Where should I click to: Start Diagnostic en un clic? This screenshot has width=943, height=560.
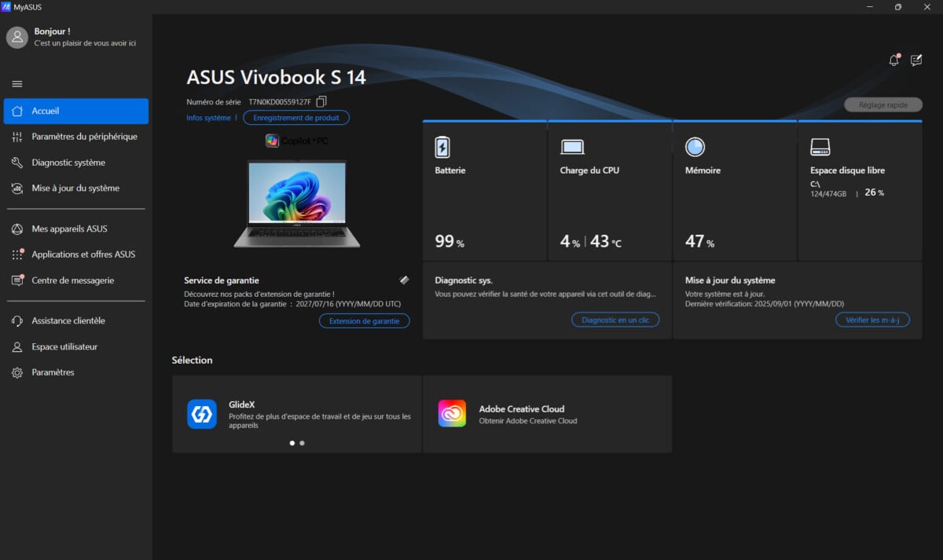[615, 320]
